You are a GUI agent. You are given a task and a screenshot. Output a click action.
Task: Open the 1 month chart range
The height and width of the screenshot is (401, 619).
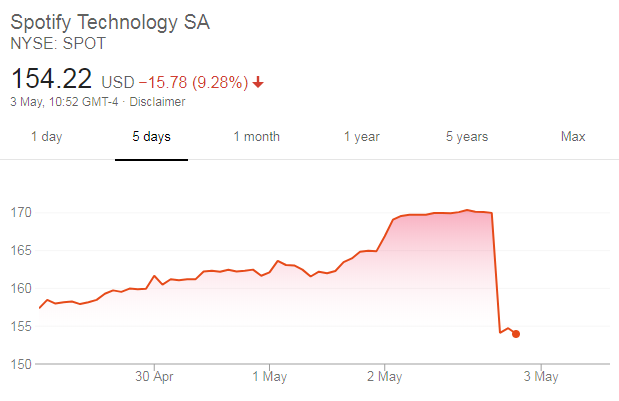tap(257, 137)
